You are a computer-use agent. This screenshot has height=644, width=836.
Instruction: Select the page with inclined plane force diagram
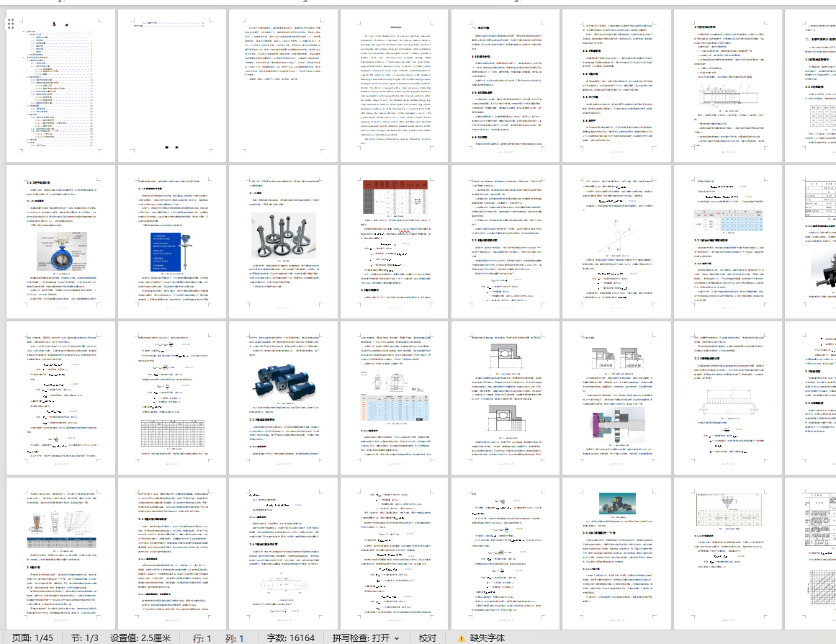pos(617,242)
